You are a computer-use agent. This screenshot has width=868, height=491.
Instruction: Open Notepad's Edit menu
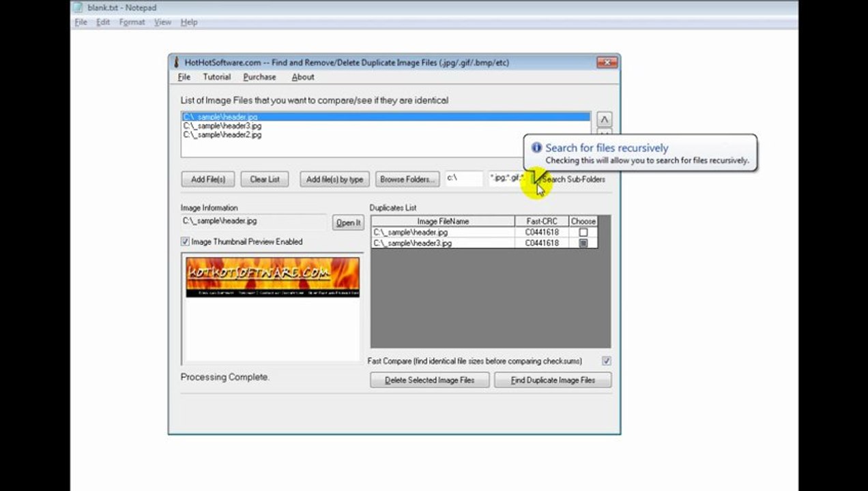click(103, 22)
